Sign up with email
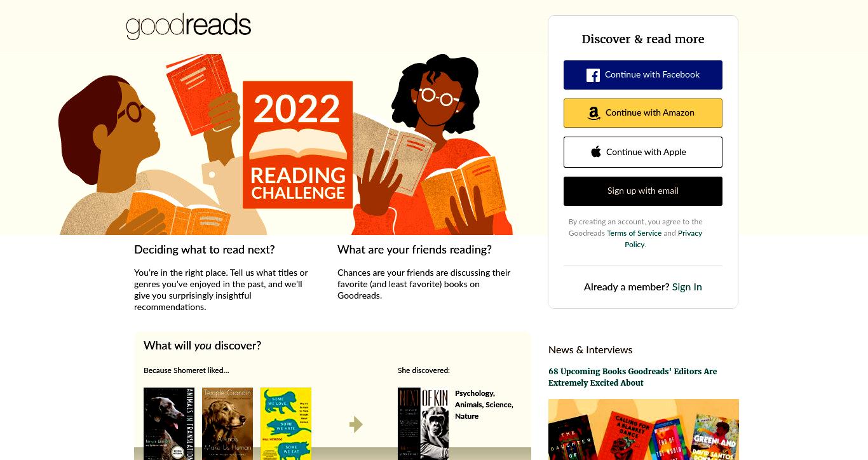Viewport: 868px width, 460px height. [x=643, y=191]
